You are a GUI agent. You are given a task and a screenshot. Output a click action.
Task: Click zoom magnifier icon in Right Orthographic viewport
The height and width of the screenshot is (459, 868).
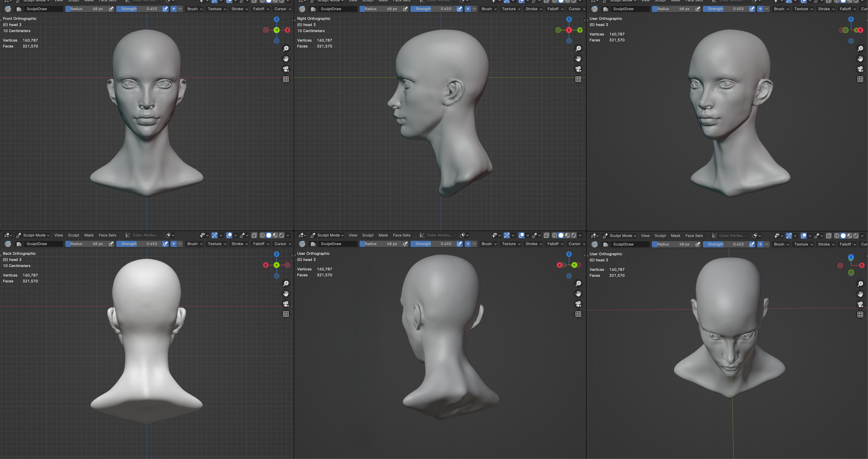click(x=578, y=48)
